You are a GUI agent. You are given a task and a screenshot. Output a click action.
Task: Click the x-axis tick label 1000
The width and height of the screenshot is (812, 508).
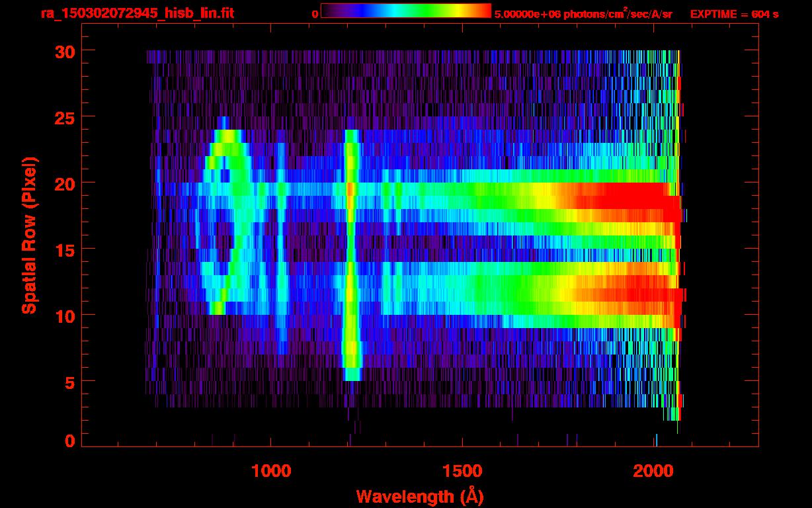(271, 471)
